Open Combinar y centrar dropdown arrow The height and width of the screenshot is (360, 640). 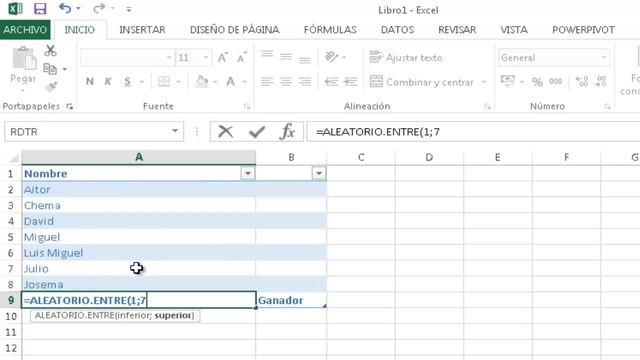pos(484,82)
